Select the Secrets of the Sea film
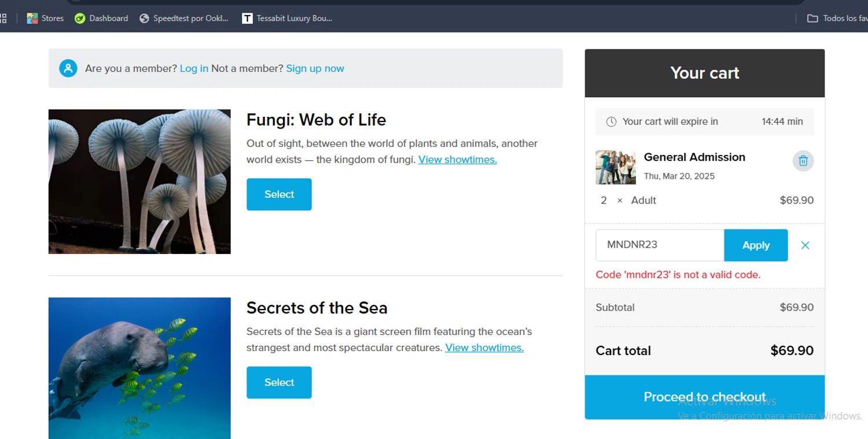 tap(279, 382)
